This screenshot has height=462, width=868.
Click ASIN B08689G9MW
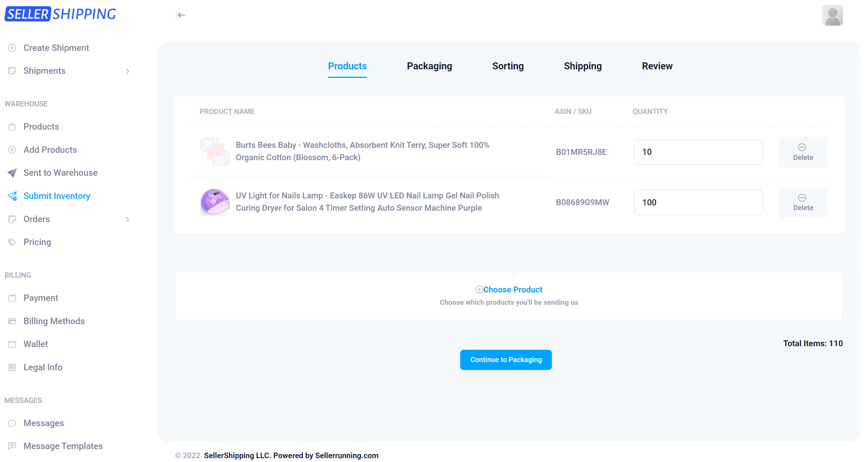(x=582, y=202)
